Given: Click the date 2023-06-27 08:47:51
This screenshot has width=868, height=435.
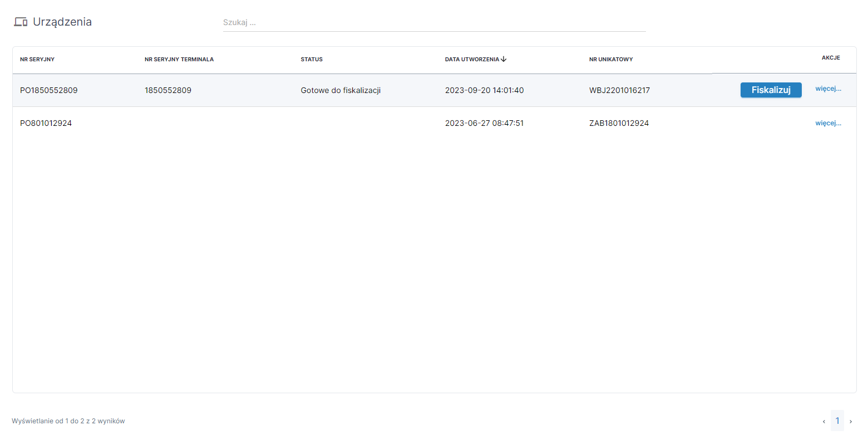Looking at the screenshot, I should [x=484, y=123].
